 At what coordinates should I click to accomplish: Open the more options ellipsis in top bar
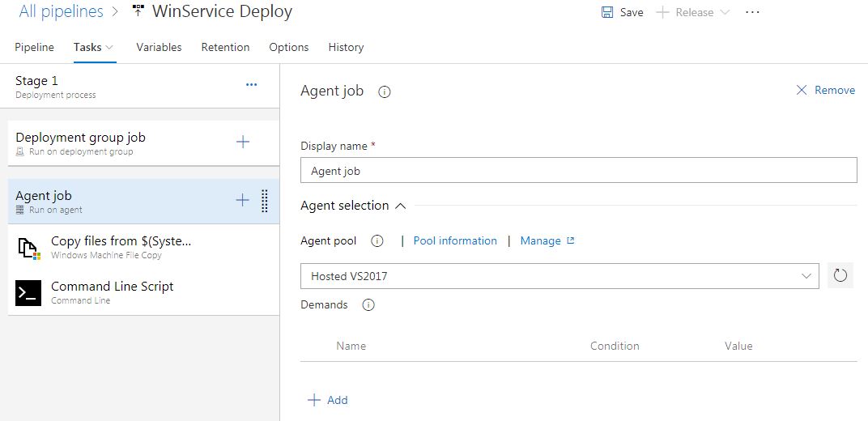752,12
